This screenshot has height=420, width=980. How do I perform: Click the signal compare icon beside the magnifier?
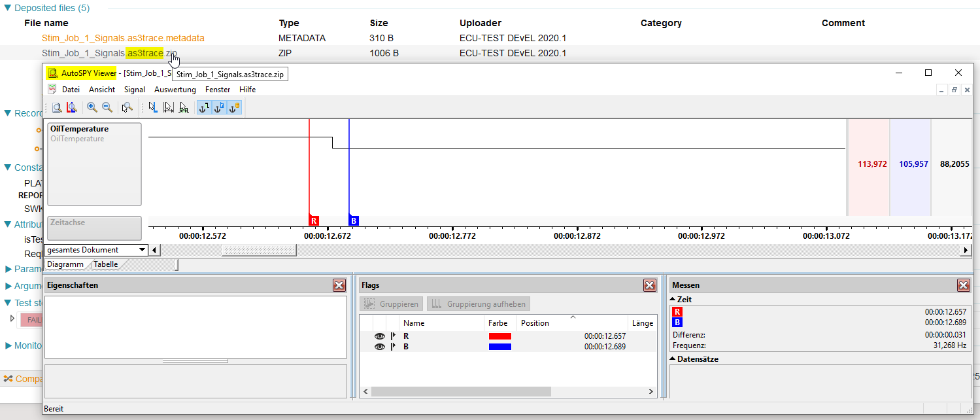click(71, 107)
